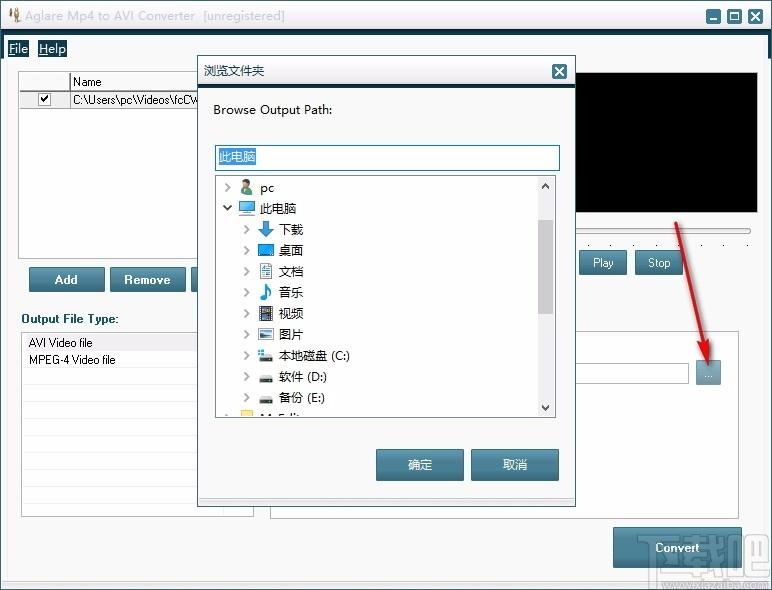Click the 文档 documents icon

coord(266,271)
